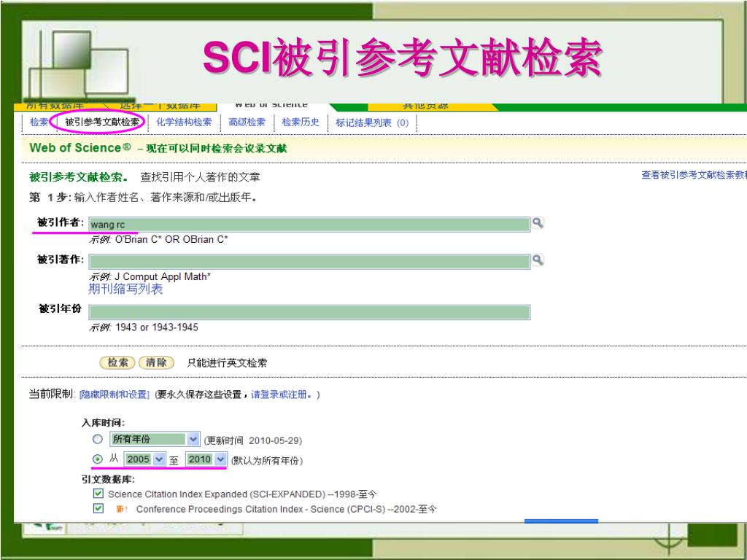747x560 pixels.
Task: Open the 所有年份 dropdown
Action: point(155,439)
